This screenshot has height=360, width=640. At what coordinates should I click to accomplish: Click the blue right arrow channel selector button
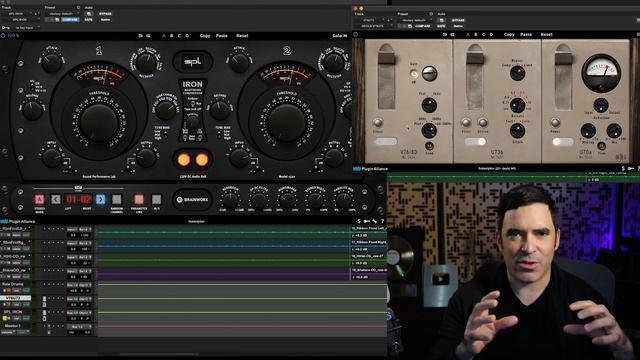point(100,199)
